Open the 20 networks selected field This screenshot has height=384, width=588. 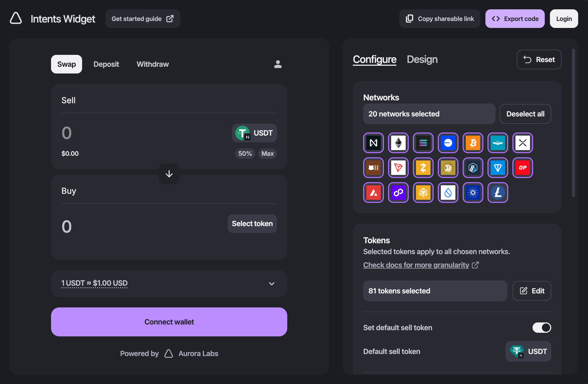point(429,114)
